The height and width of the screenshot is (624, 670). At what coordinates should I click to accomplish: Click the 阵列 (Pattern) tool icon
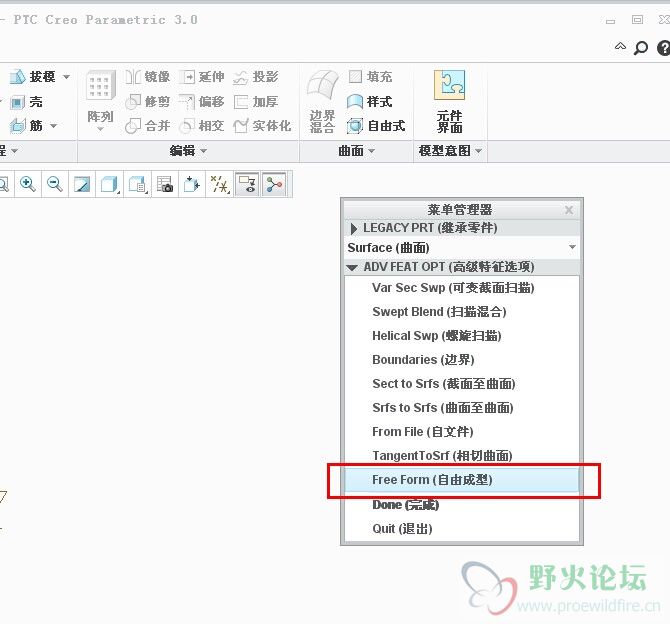click(x=100, y=85)
